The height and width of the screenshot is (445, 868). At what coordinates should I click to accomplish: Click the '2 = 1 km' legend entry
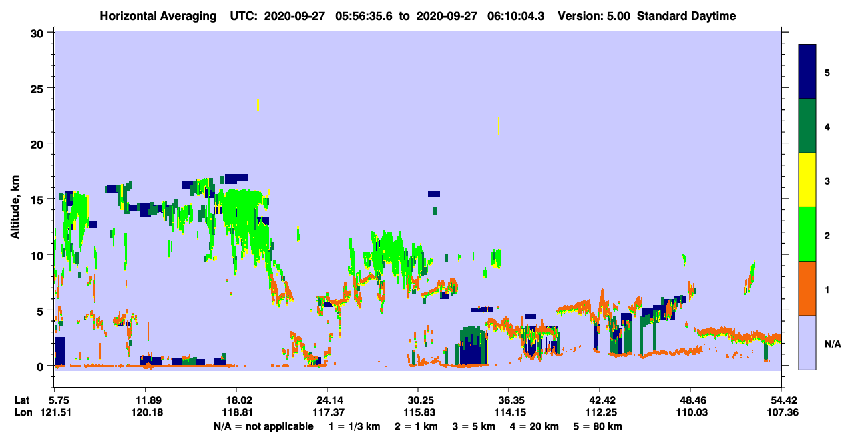click(x=416, y=426)
